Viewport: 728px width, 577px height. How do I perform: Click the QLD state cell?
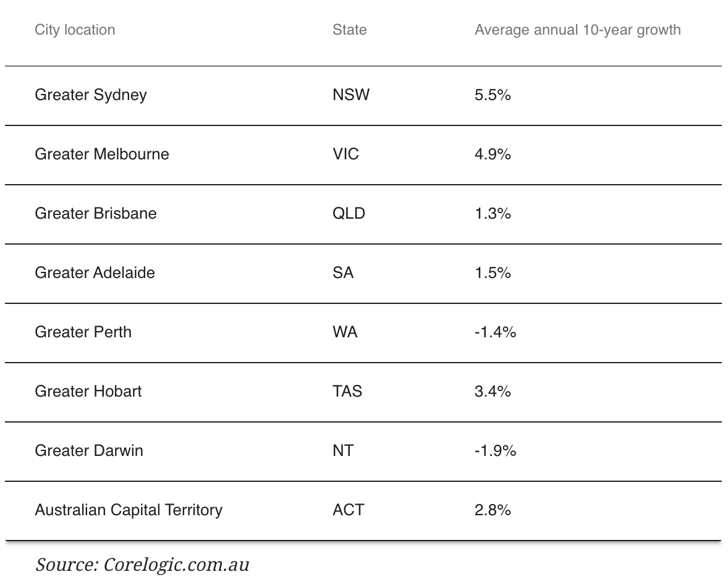coord(349,214)
